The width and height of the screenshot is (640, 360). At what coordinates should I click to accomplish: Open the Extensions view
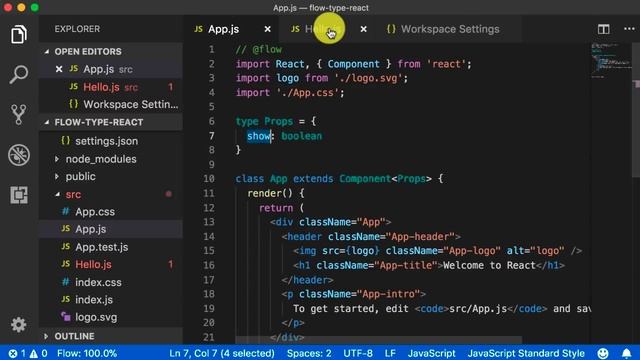[x=19, y=195]
